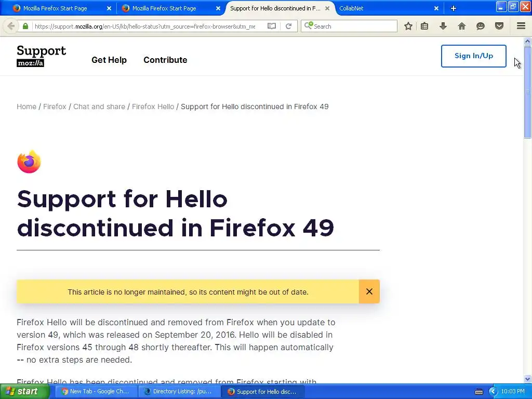The width and height of the screenshot is (532, 399).
Task: Open the hamburger menu icon
Action: [x=521, y=26]
